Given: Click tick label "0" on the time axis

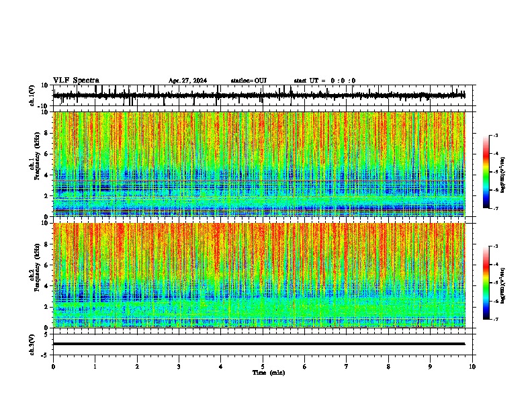Looking at the screenshot, I should pos(53,367).
